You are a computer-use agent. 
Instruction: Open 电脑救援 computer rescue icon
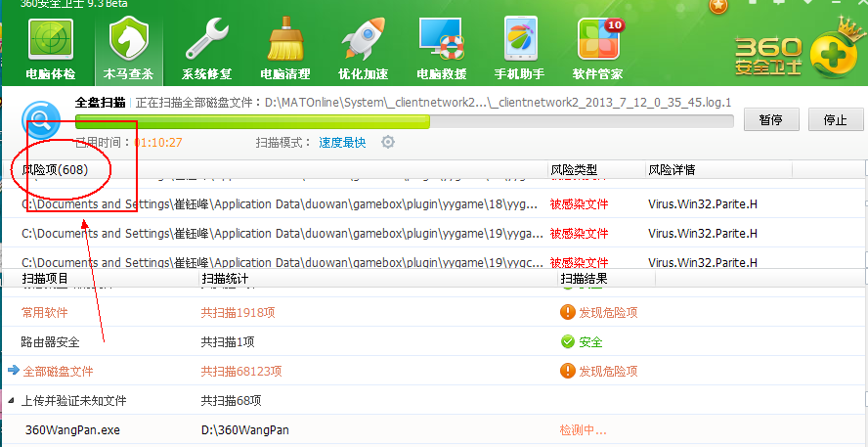click(441, 49)
